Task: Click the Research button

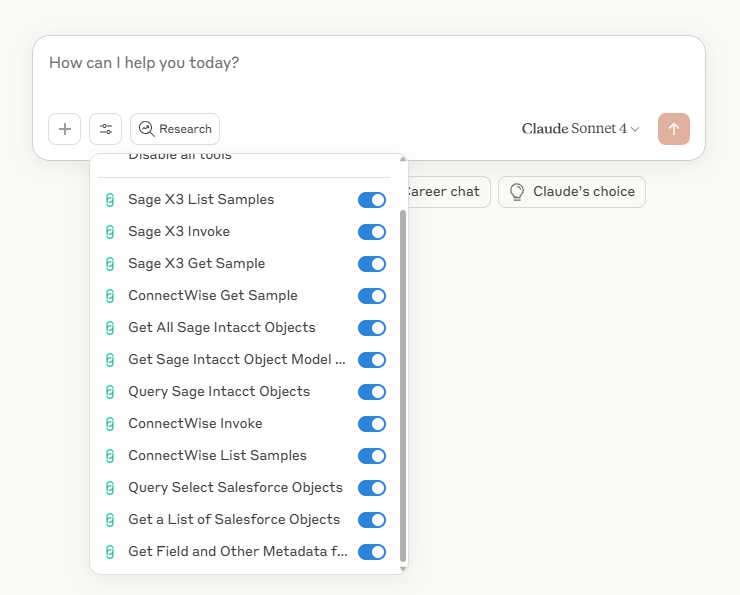Action: [x=175, y=129]
